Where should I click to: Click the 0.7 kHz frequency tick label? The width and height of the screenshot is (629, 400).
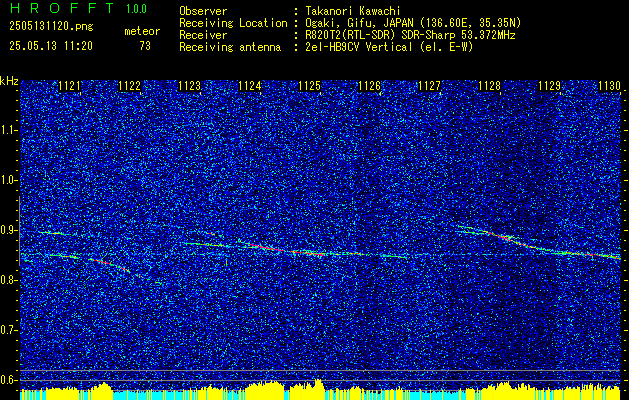pyautogui.click(x=8, y=330)
